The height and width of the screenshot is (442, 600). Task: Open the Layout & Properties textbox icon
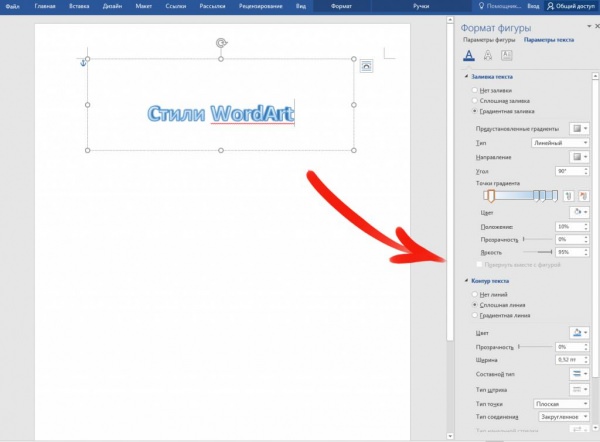(507, 55)
